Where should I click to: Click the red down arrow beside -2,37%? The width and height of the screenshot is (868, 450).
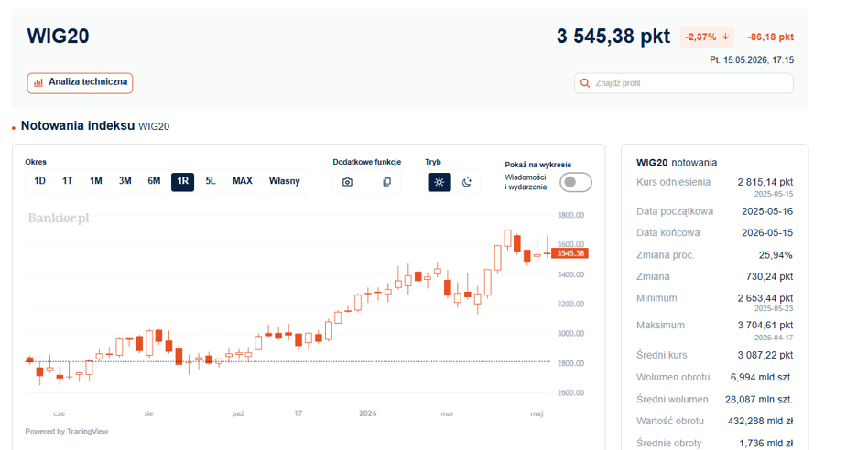tap(725, 37)
